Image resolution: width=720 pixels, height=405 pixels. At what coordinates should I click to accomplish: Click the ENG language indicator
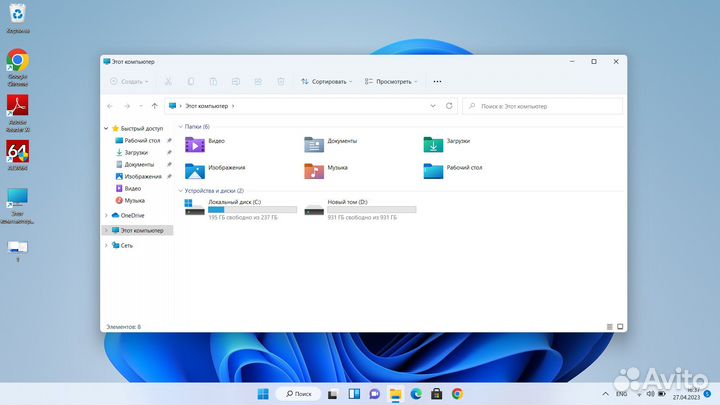click(621, 394)
